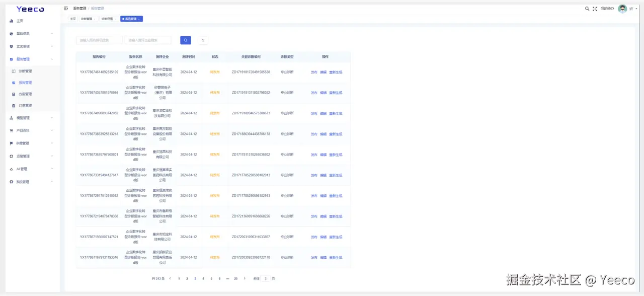Click the refresh reset icon button
Image resolution: width=644 pixels, height=296 pixels.
[x=203, y=40]
